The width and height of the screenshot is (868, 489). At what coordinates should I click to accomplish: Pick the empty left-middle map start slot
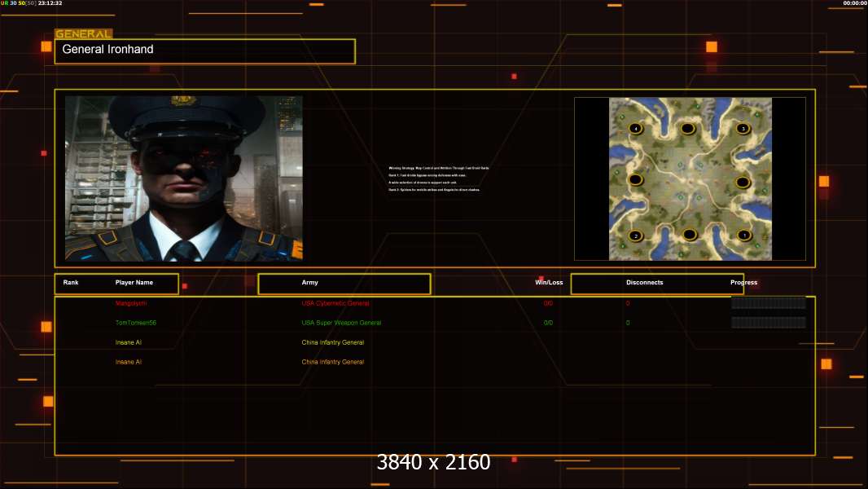click(x=636, y=180)
